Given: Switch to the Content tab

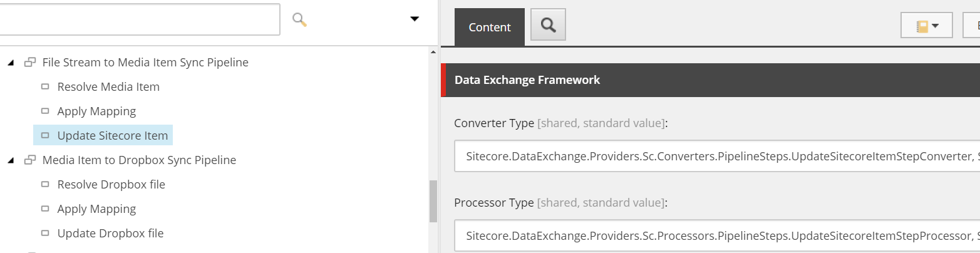Looking at the screenshot, I should 490,27.
